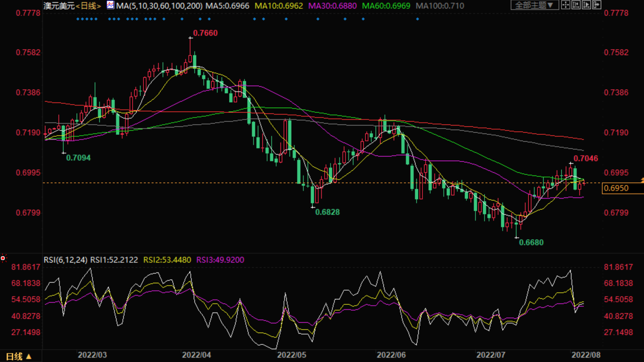The height and width of the screenshot is (362, 644).
Task: Click the right axis 0.6799 price label
Action: [x=616, y=213]
